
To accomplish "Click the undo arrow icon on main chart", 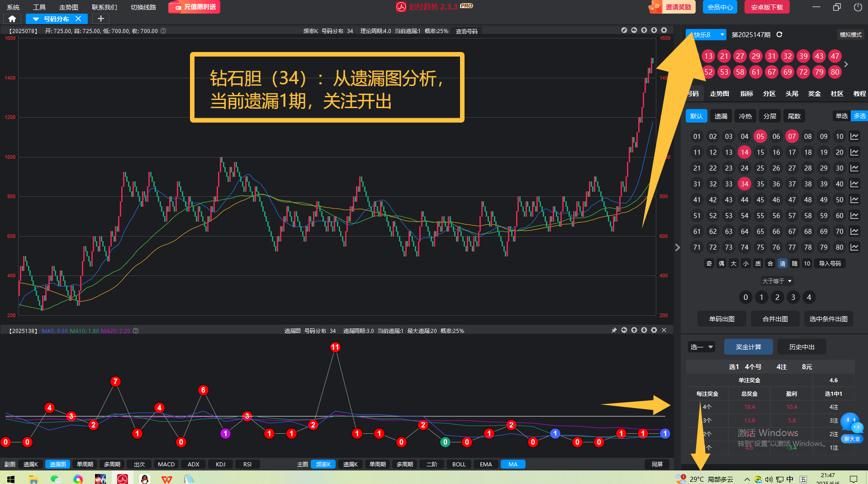I will point(634,30).
